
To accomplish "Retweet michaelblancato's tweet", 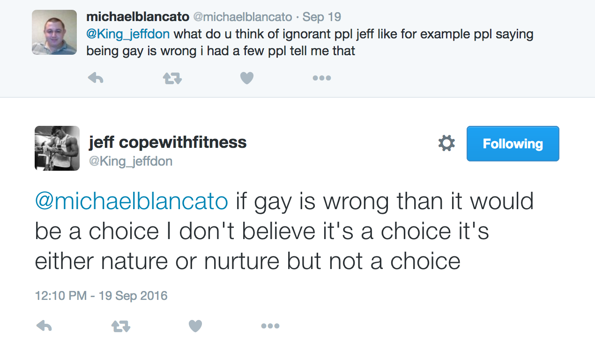I will click(172, 79).
